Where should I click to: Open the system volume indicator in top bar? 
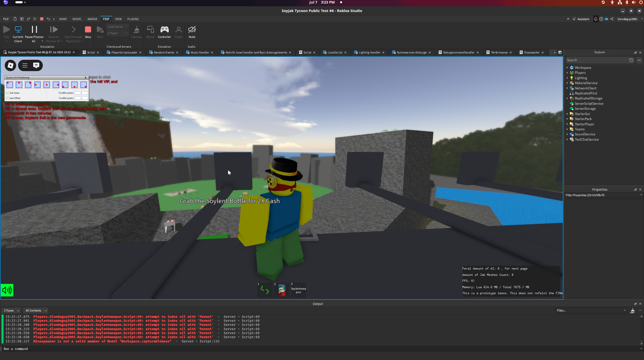tap(633, 3)
